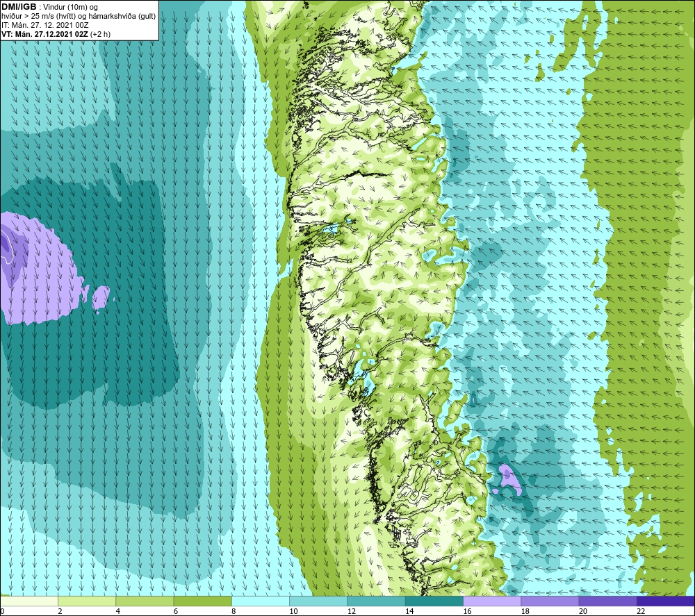Click the 'Vindur (10m) og' text

tap(70, 8)
